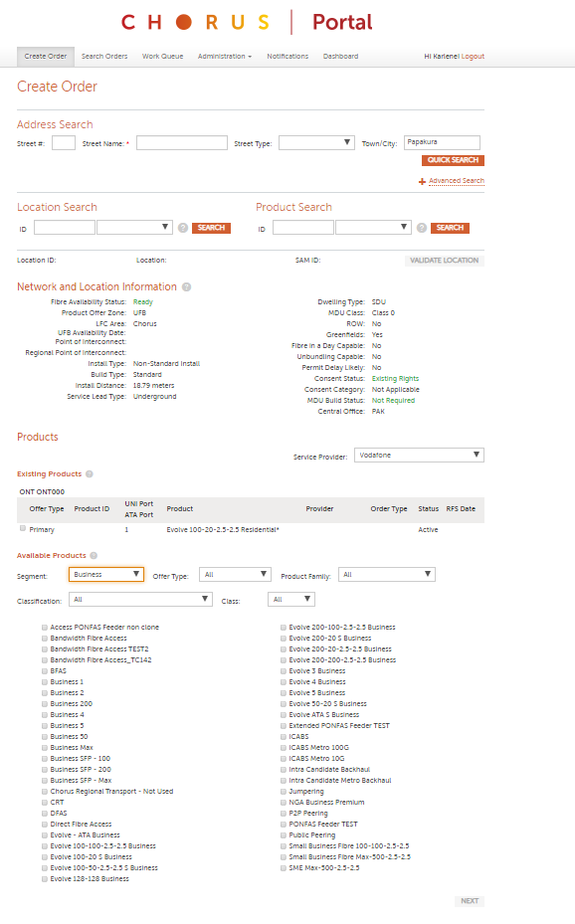The image size is (575, 924).
Task: Tick the Direct Fibre Access checkbox
Action: (45, 825)
